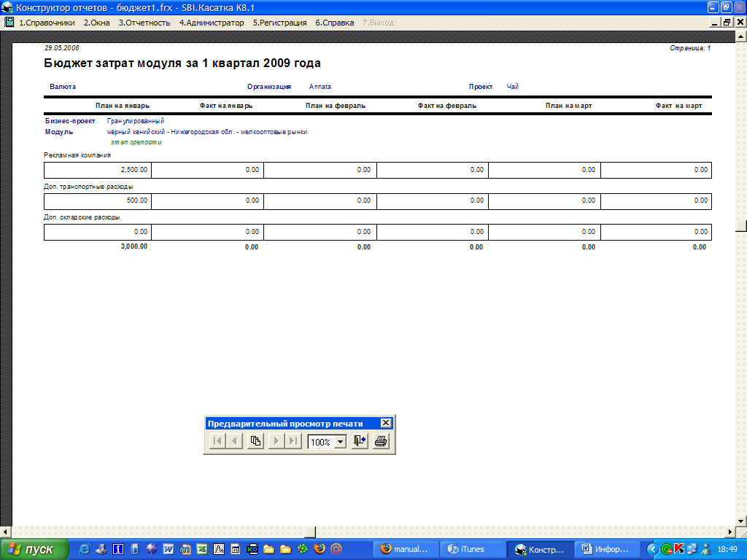Click horizontal scrollbar right arrow
Screen dimensions: 747x560
[x=730, y=532]
